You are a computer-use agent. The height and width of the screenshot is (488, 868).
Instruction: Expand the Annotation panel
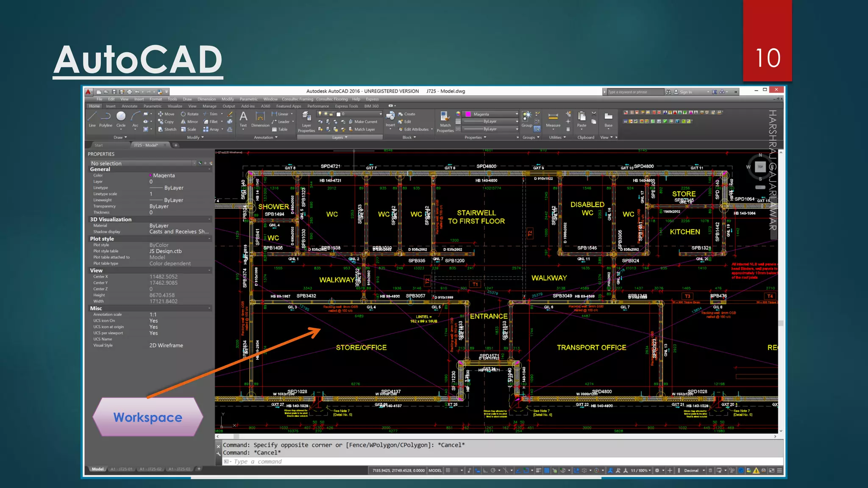266,137
